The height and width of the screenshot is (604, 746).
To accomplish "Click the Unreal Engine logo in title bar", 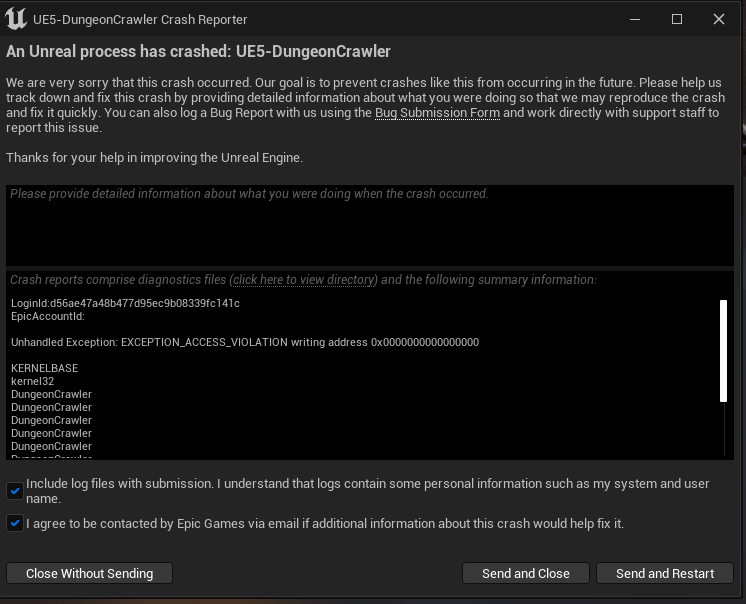I will 16,19.
